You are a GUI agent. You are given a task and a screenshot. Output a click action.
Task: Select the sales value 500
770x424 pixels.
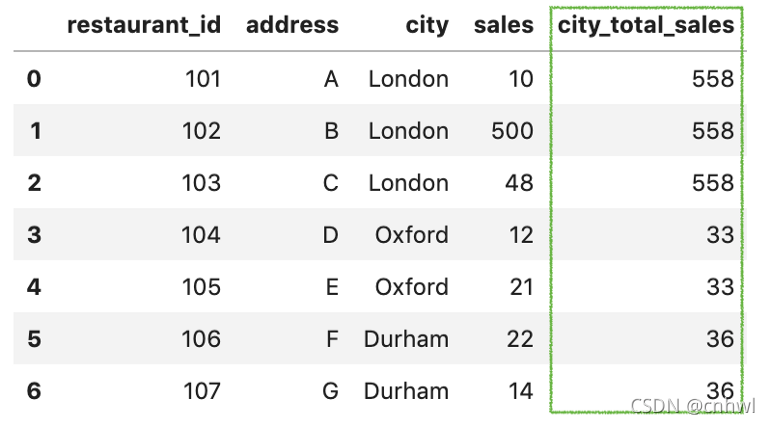(512, 131)
